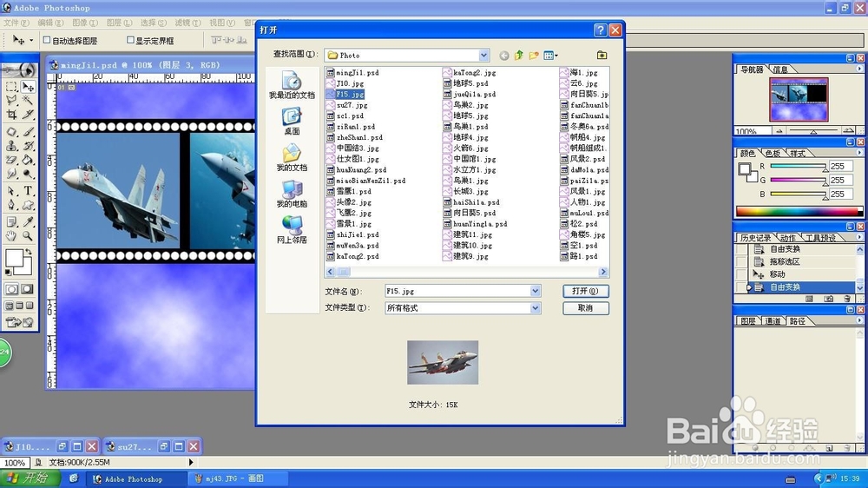Open 我的文档 in places bar
Image resolution: width=868 pixels, height=488 pixels.
(292, 158)
